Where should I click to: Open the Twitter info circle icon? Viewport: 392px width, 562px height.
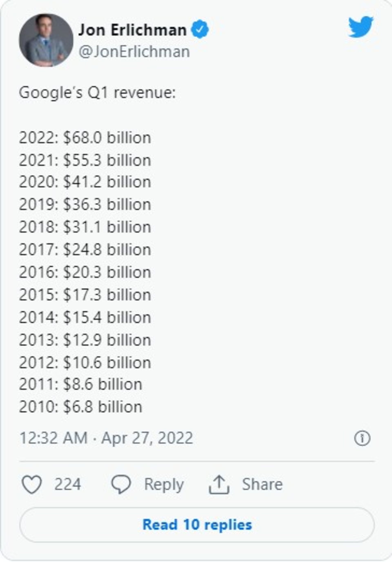[x=362, y=438]
